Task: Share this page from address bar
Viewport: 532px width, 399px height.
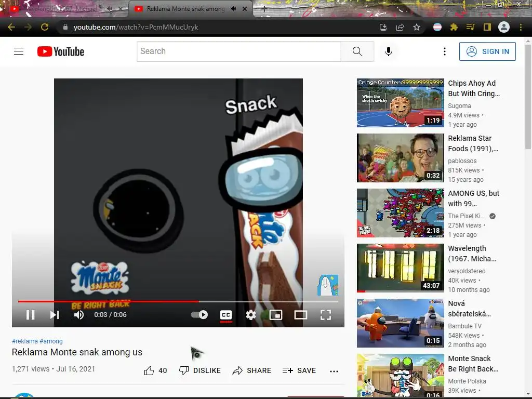Action: tap(400, 27)
